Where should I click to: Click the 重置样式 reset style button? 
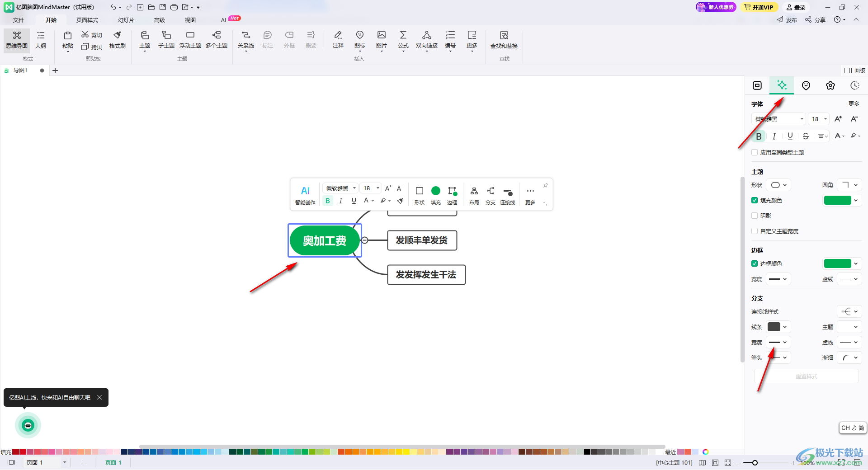807,376
